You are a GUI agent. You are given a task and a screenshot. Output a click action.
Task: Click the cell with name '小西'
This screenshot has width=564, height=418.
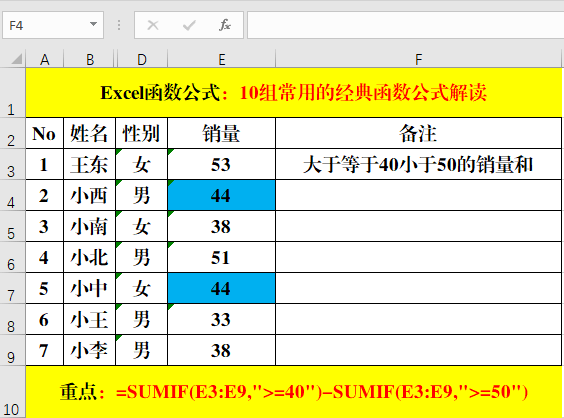[90, 195]
